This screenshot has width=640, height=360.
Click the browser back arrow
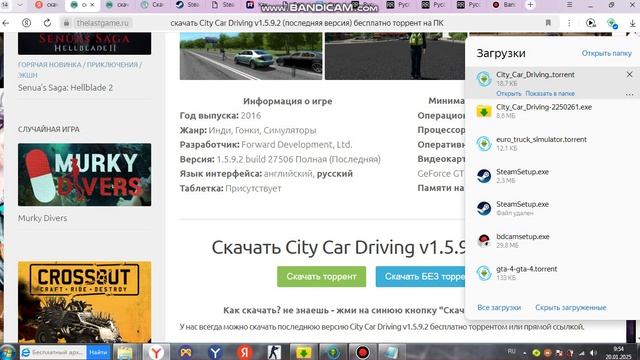point(6,23)
